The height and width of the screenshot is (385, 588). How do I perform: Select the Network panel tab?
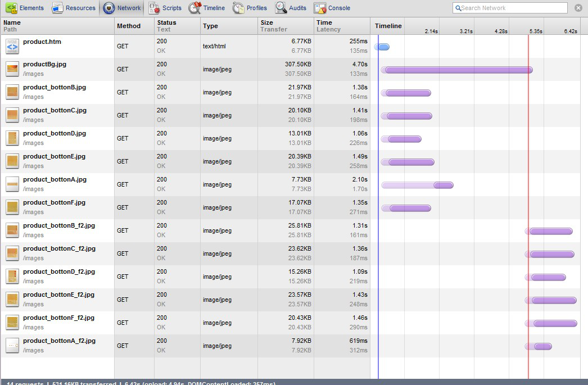pos(123,8)
